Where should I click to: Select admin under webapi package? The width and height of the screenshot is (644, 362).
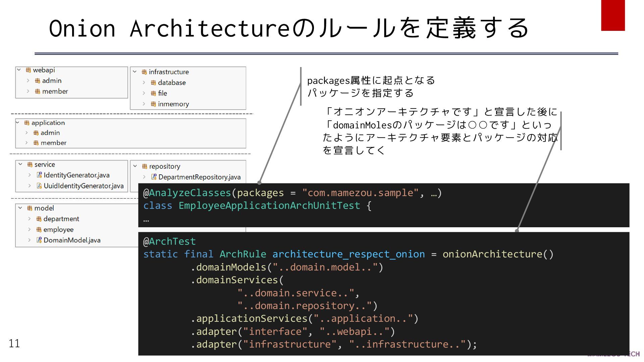[x=52, y=81]
